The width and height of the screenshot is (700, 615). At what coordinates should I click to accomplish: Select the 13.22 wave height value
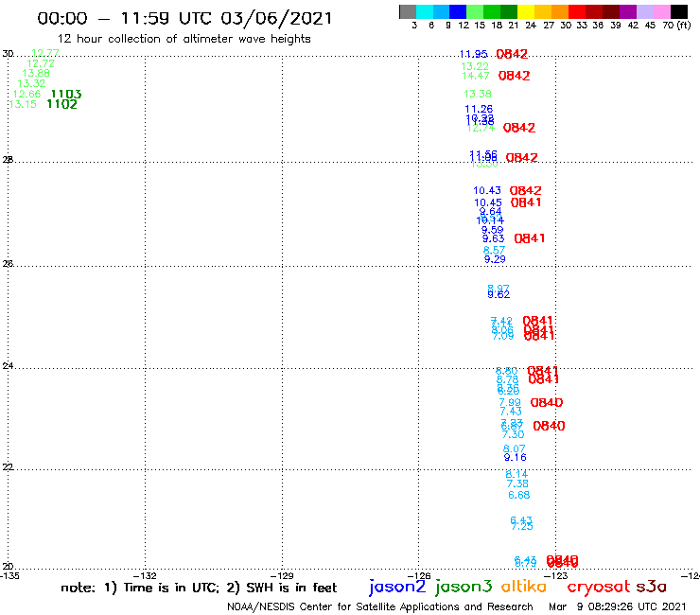(x=475, y=66)
